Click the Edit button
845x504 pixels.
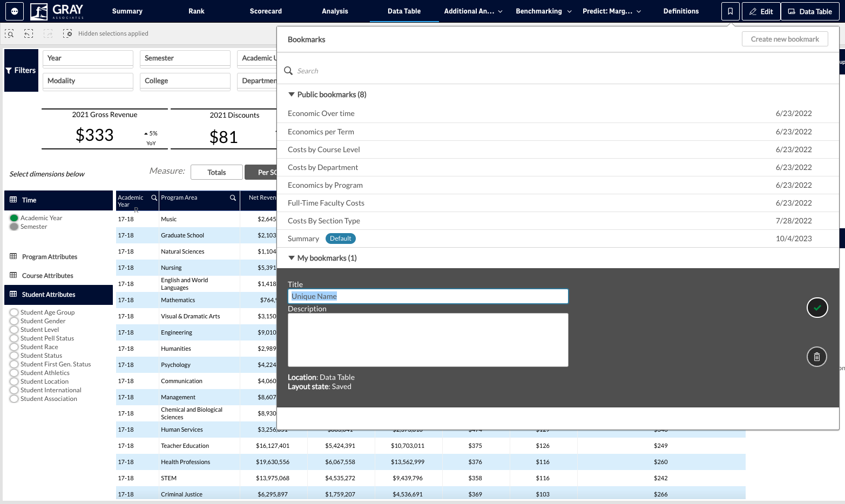(x=761, y=11)
